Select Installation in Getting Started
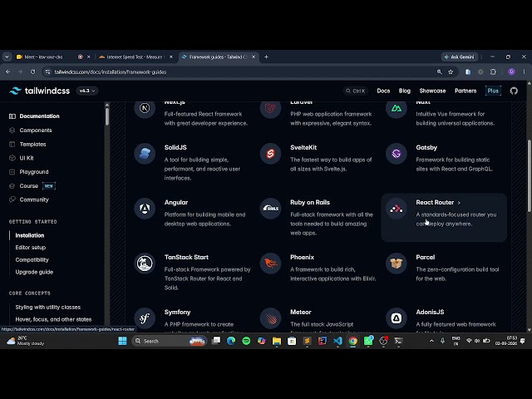Screen dimensions: 532x399 (x=30, y=235)
